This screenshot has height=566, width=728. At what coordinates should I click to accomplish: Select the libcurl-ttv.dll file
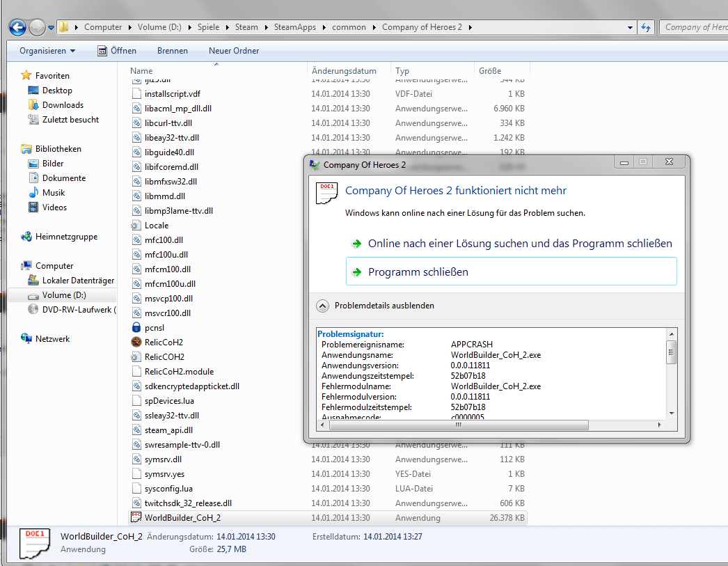pyautogui.click(x=168, y=123)
